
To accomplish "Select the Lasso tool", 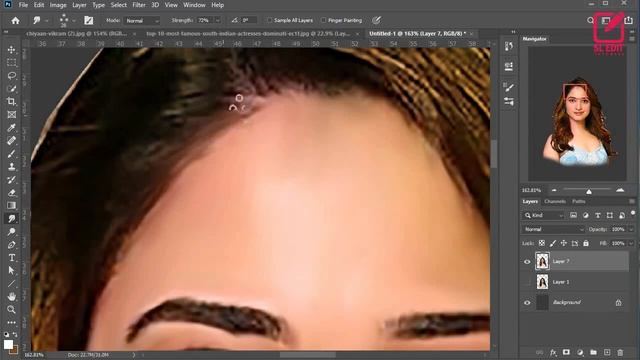I will [x=11, y=76].
